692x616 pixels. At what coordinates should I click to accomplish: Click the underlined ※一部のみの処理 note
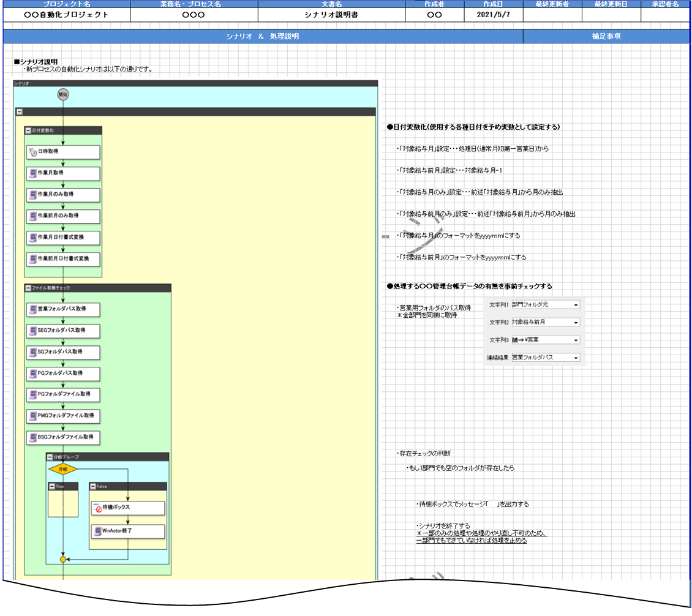481,533
